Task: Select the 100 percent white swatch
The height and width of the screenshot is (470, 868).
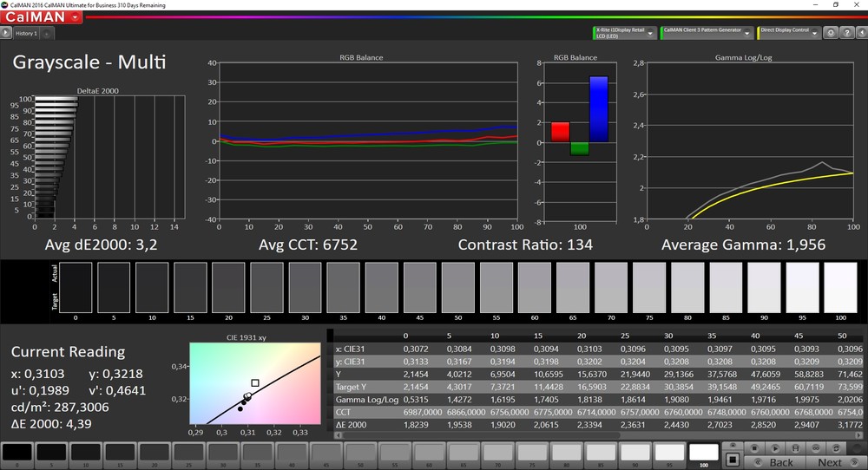Action: point(703,452)
